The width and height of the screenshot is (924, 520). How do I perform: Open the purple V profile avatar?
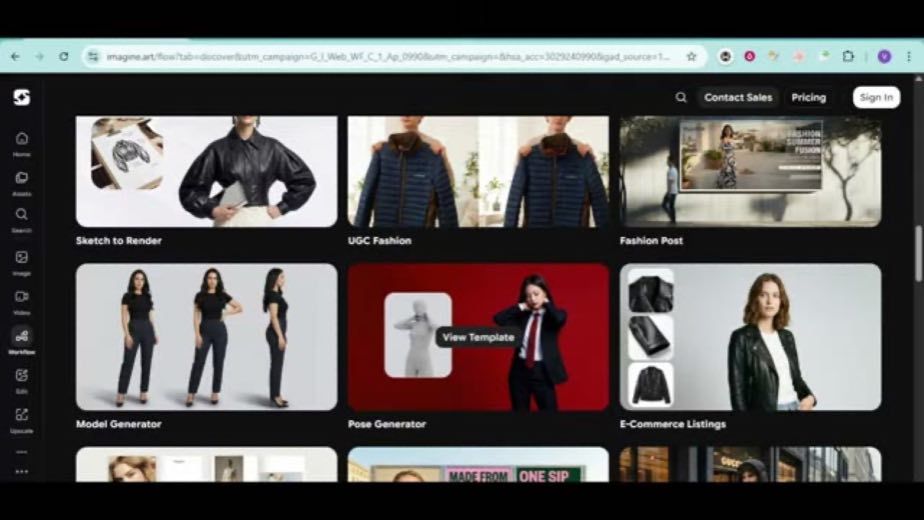click(x=884, y=57)
